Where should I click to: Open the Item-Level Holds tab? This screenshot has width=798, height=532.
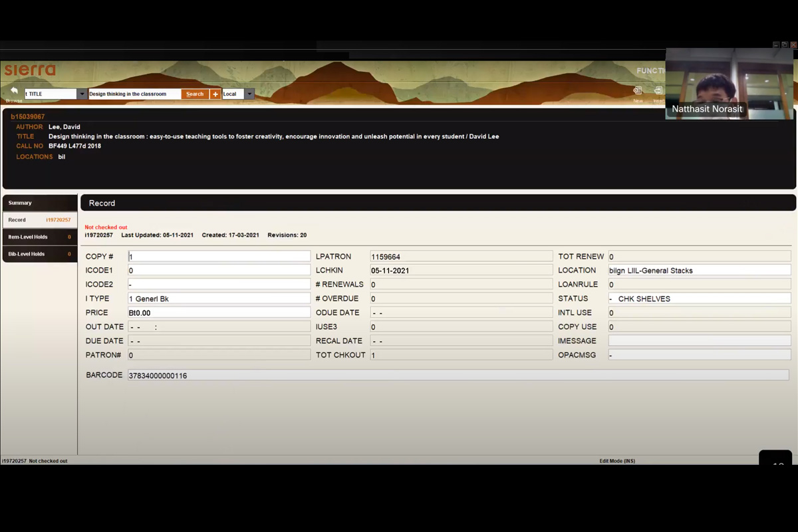40,237
